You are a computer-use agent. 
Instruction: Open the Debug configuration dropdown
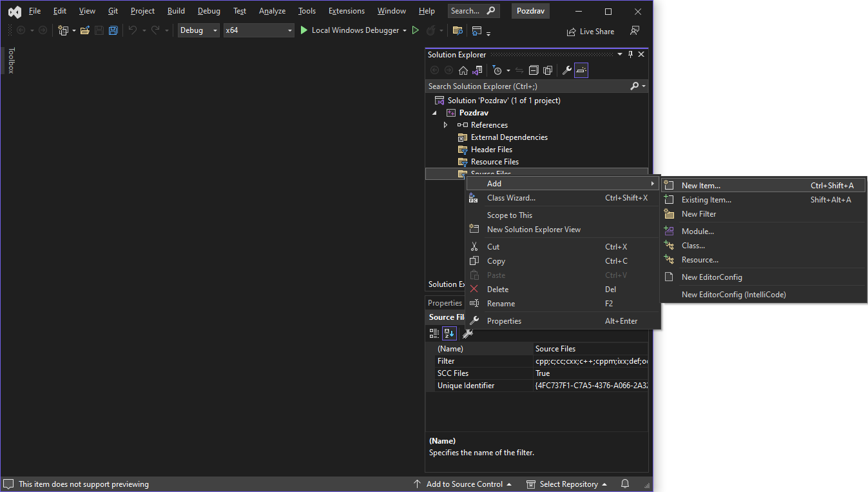pyautogui.click(x=198, y=30)
